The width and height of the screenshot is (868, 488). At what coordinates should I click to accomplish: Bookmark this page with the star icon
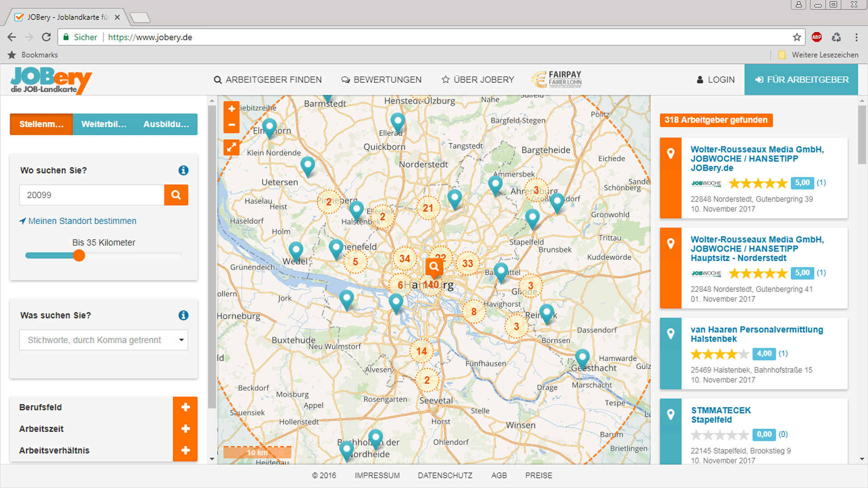797,37
